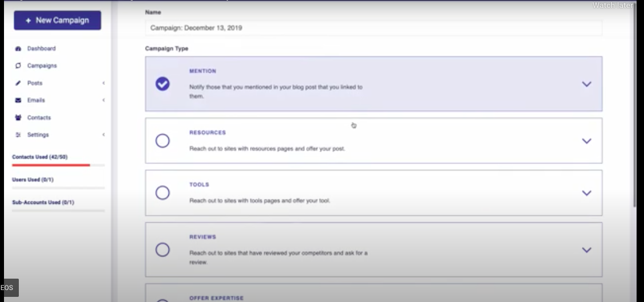Select the Resources campaign type radio

point(163,141)
